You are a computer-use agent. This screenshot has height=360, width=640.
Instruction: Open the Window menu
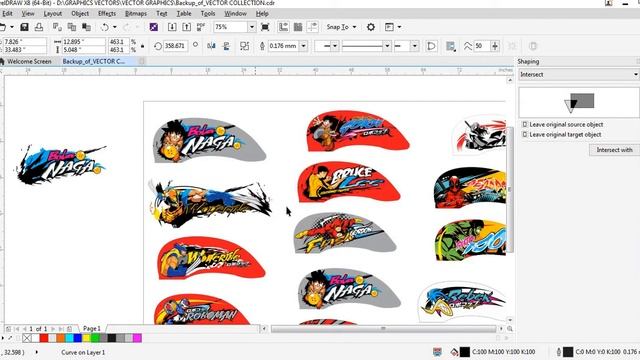(x=235, y=13)
